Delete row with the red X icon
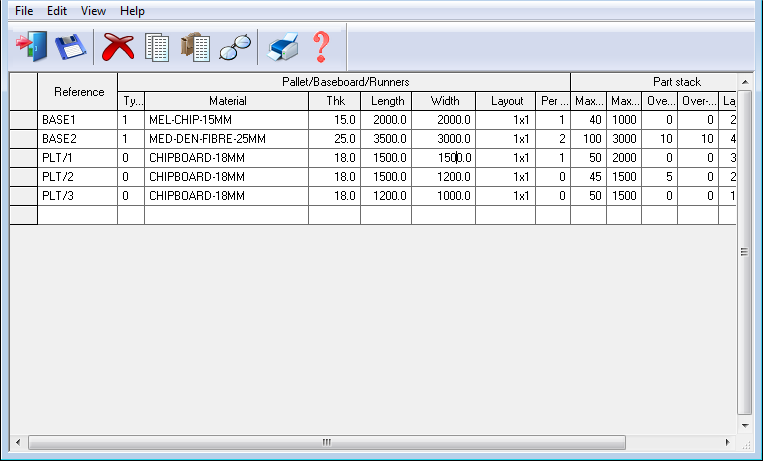 tap(118, 47)
